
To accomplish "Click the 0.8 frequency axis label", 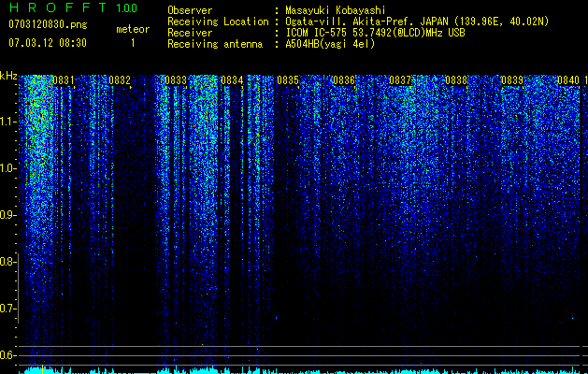I will click(7, 262).
